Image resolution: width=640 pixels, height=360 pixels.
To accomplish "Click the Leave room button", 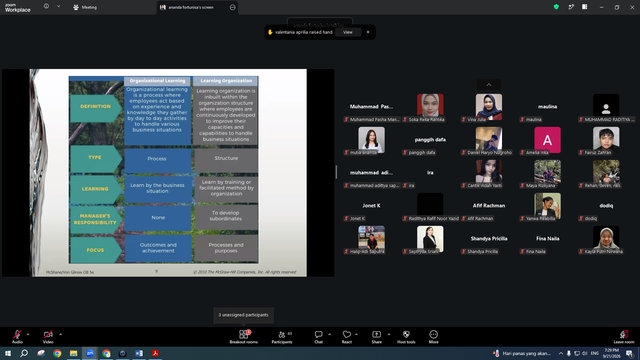I will click(x=624, y=337).
